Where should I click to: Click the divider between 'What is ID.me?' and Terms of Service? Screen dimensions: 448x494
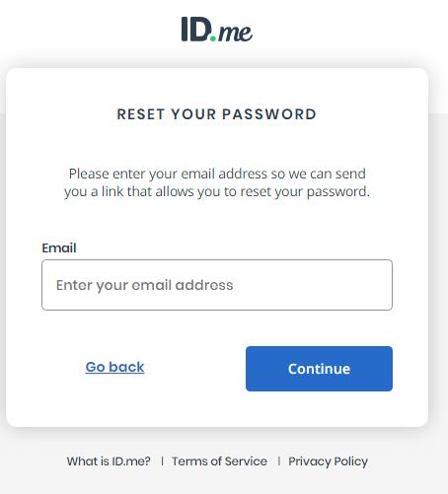(162, 461)
